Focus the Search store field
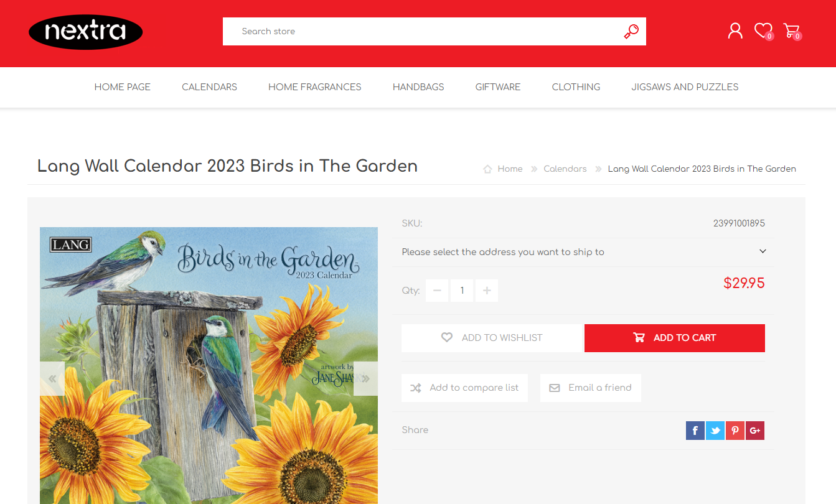The image size is (836, 504). (x=423, y=31)
